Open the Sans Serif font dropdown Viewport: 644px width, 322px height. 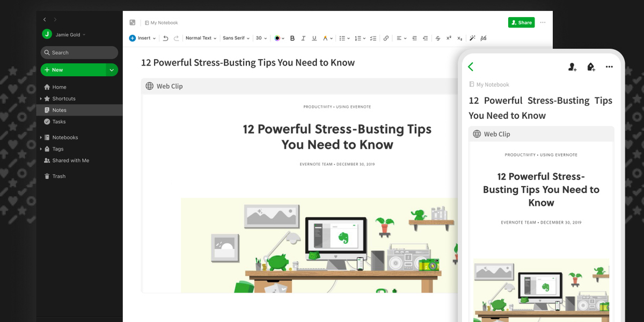236,38
